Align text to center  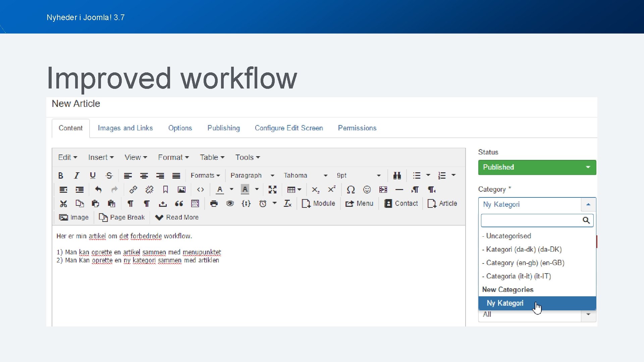tap(144, 176)
